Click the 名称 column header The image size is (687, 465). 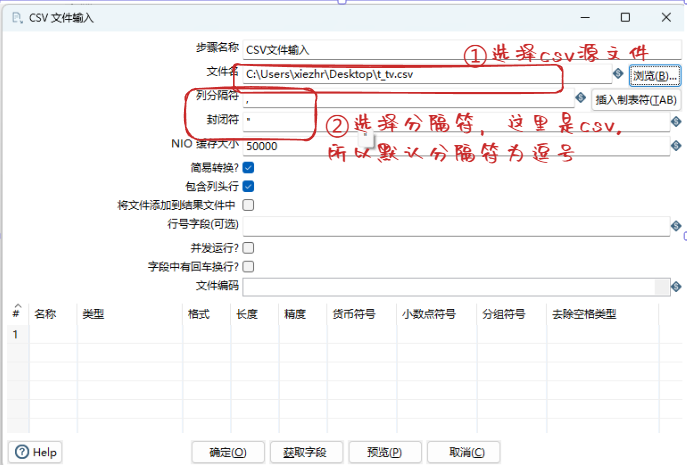point(53,314)
